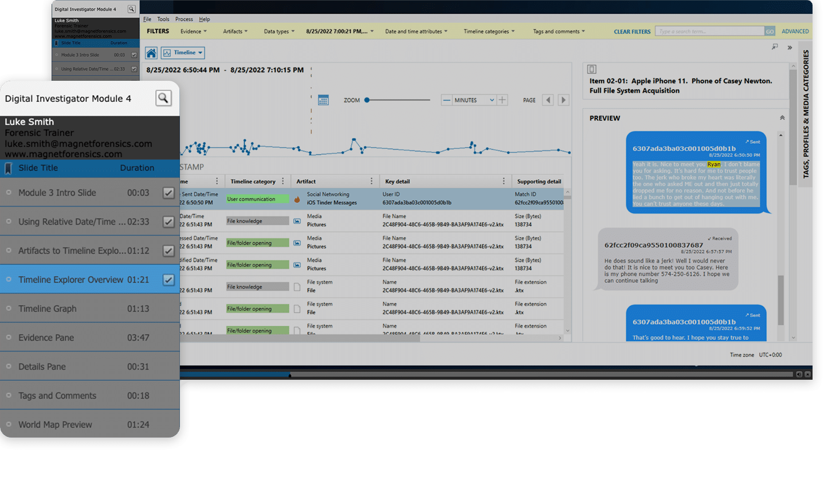Open the calendar date picker icon
This screenshot has width=824, height=504.
click(323, 100)
